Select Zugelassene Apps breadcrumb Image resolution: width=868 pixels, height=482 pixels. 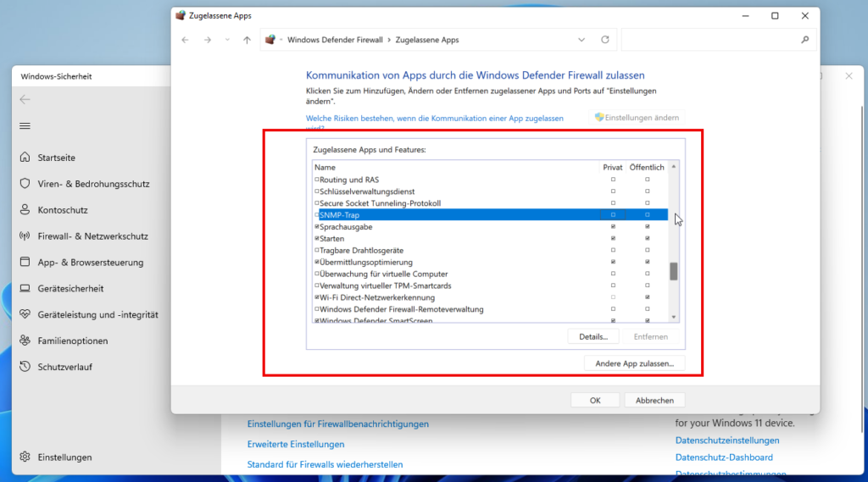click(427, 40)
